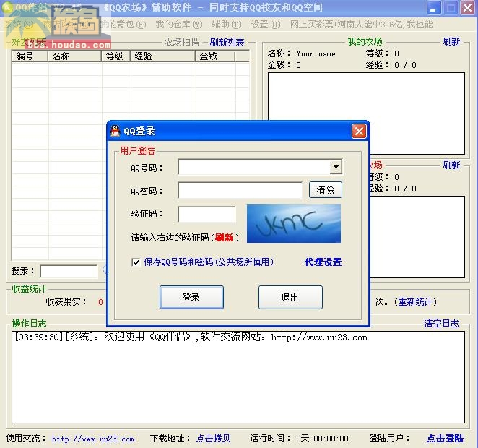Click the 清除 button
This screenshot has width=478, height=448.
(x=325, y=190)
